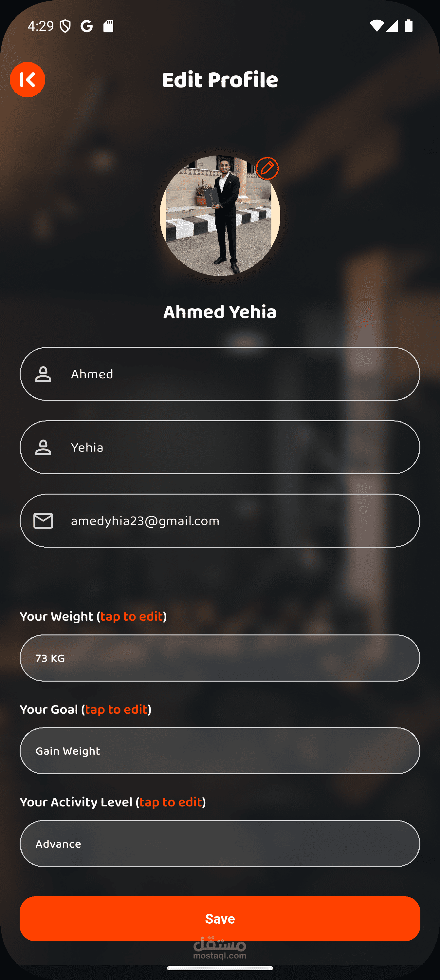The height and width of the screenshot is (980, 440).
Task: Tap the battery icon in status bar
Action: pyautogui.click(x=409, y=26)
